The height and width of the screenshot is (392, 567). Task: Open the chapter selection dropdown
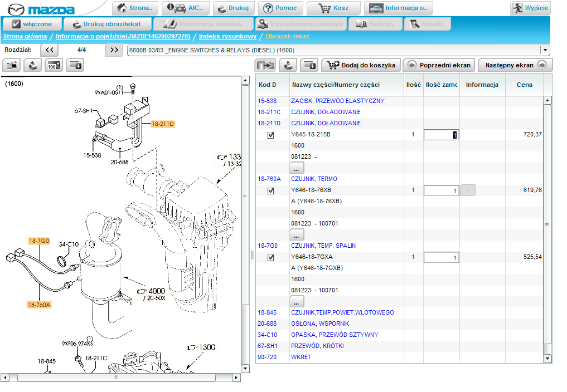544,50
